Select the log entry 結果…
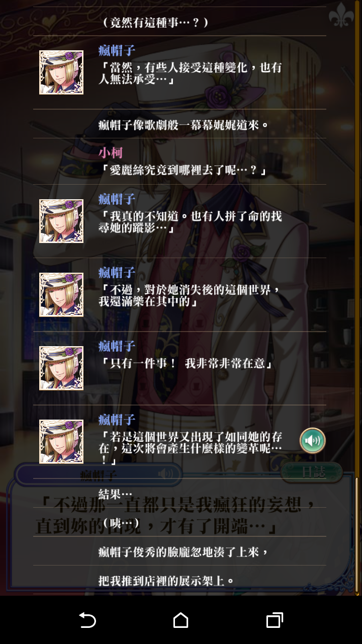 (179, 493)
